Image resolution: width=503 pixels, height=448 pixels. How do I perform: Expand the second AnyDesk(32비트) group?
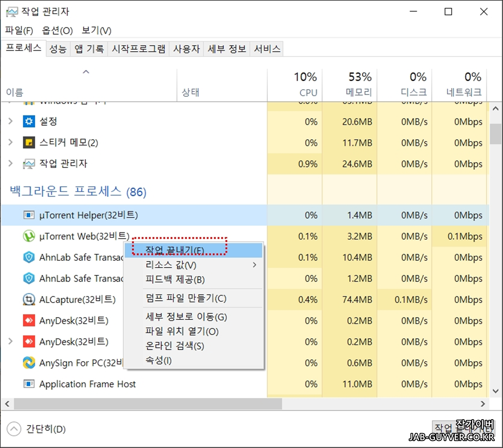tap(11, 341)
